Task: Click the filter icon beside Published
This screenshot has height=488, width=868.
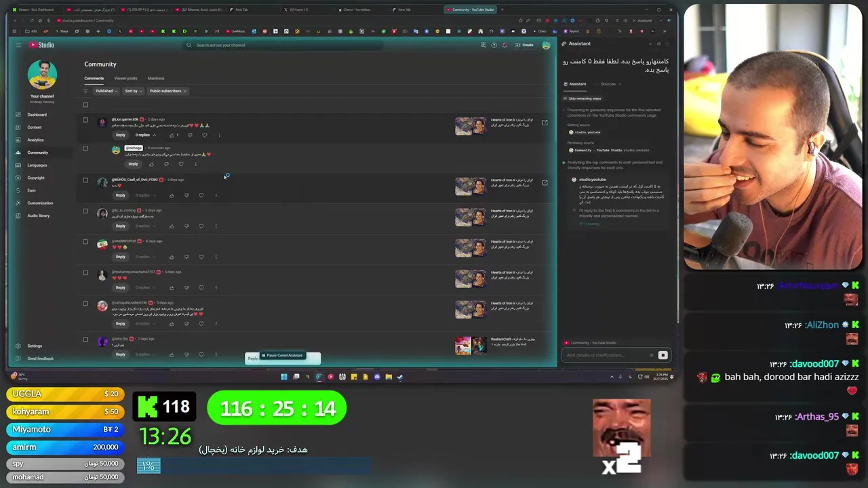Action: coord(85,91)
